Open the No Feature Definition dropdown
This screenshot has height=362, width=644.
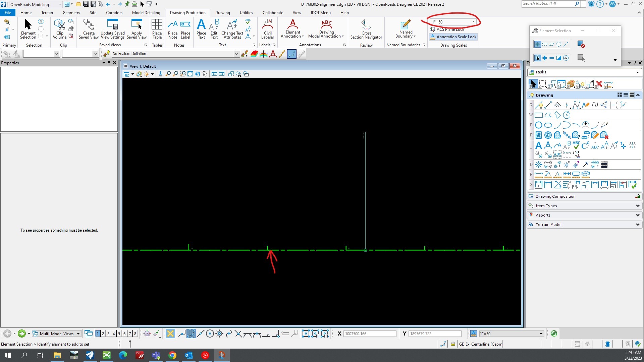(236, 54)
